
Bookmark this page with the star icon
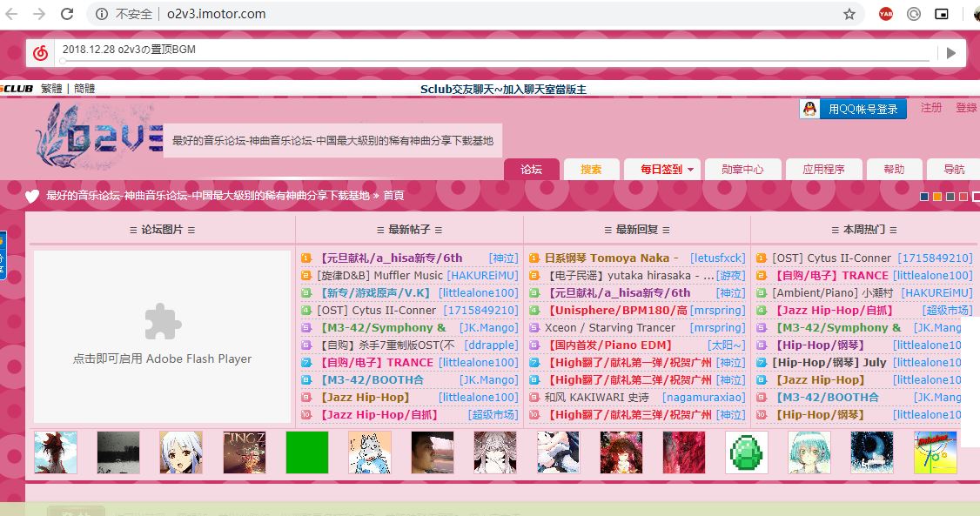point(849,14)
